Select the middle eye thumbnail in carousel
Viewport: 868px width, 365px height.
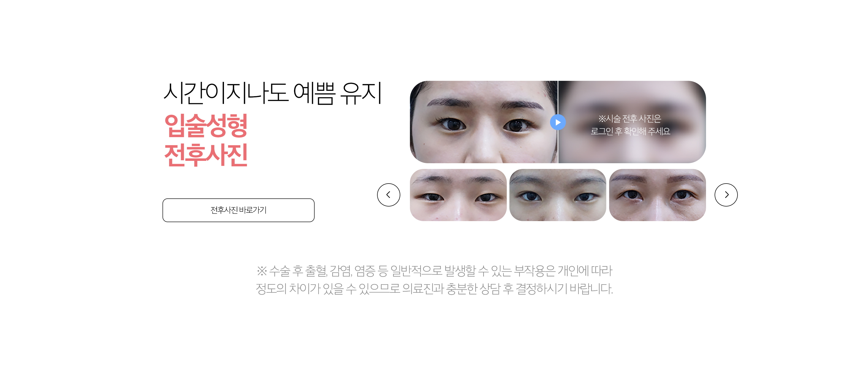point(557,195)
